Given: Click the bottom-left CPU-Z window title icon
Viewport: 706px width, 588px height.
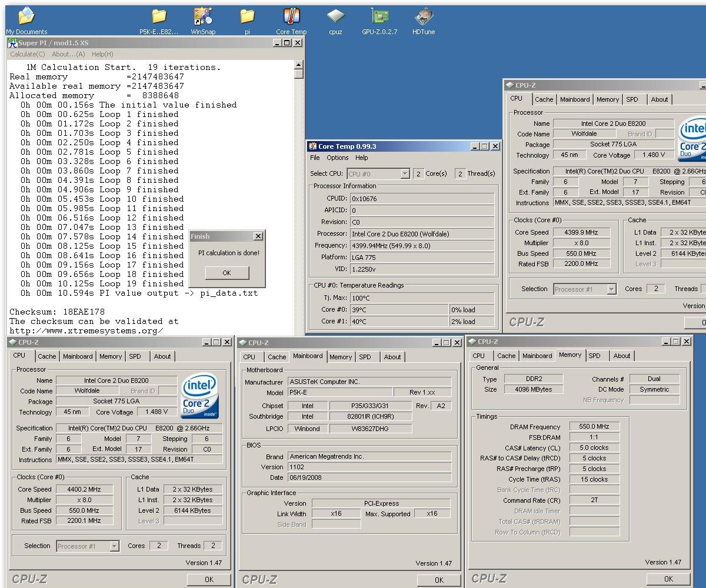Looking at the screenshot, I should point(13,342).
